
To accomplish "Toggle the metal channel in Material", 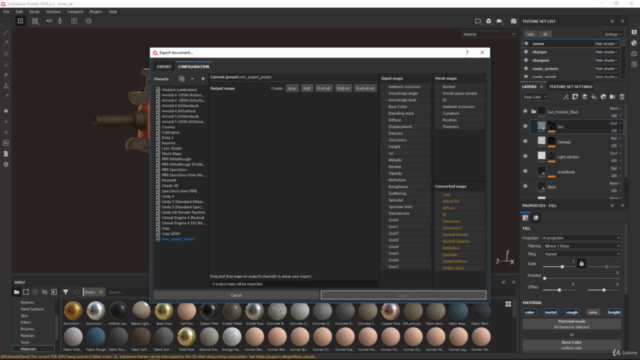I will coord(551,312).
